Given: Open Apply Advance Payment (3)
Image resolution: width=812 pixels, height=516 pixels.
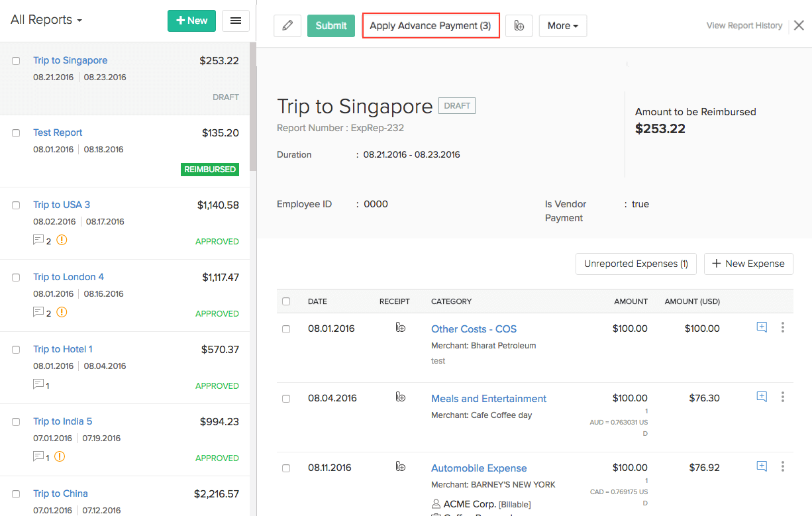Looking at the screenshot, I should pos(431,26).
